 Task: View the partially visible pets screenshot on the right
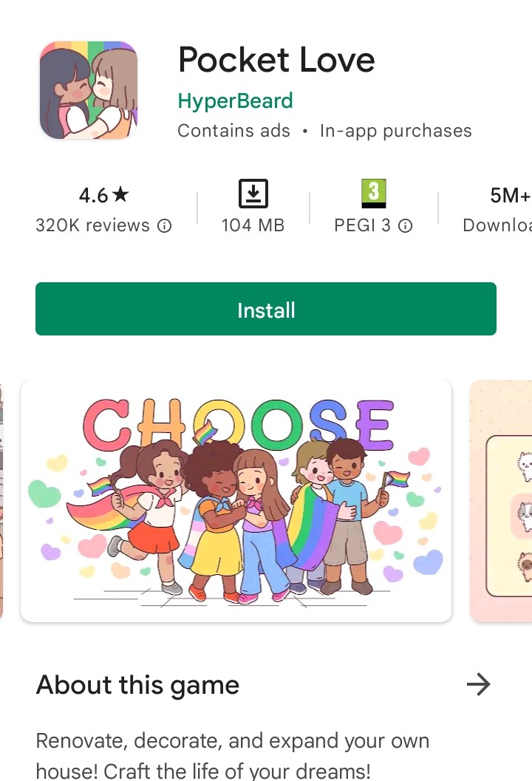tap(501, 501)
